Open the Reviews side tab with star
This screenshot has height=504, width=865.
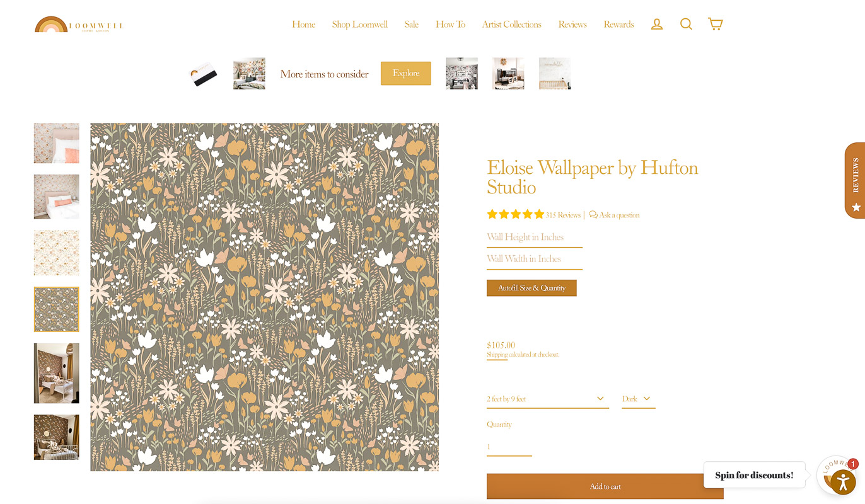point(855,180)
